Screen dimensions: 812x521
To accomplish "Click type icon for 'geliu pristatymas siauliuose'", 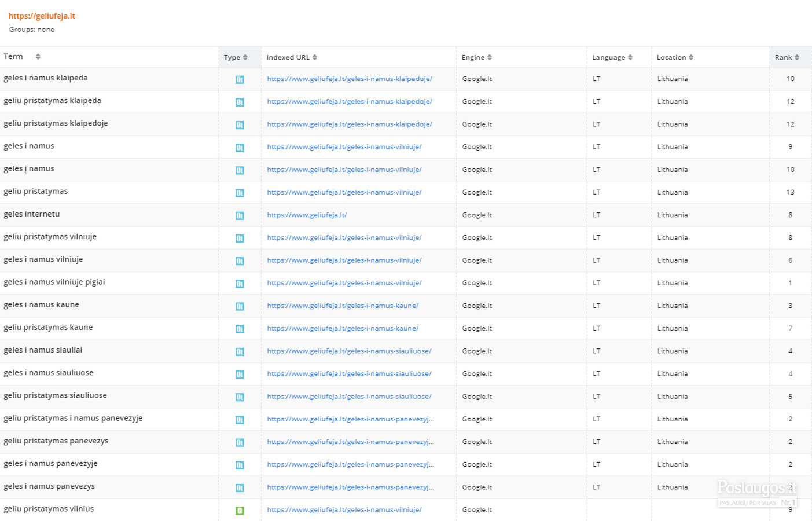I will pos(240,397).
